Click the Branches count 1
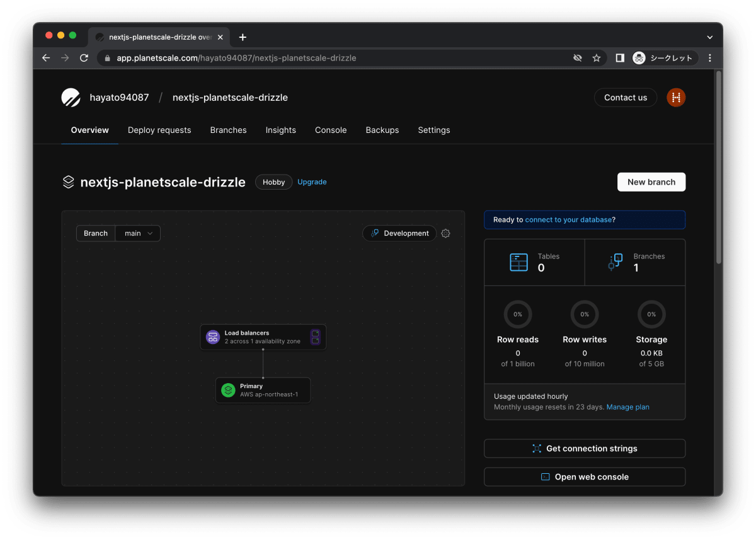Screen dimensions: 756x540 coord(636,268)
